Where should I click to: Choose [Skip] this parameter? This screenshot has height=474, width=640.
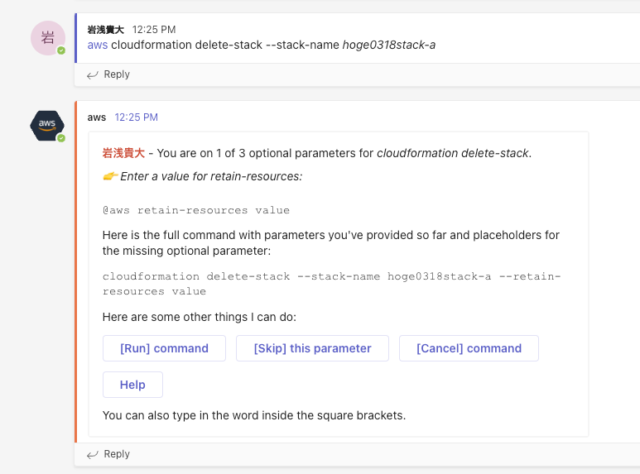(312, 348)
